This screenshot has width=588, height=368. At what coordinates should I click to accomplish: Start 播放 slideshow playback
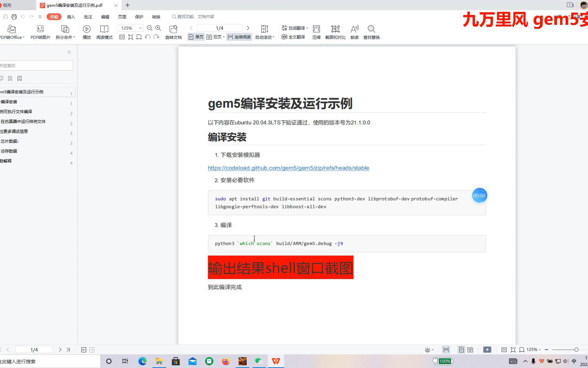click(x=87, y=32)
